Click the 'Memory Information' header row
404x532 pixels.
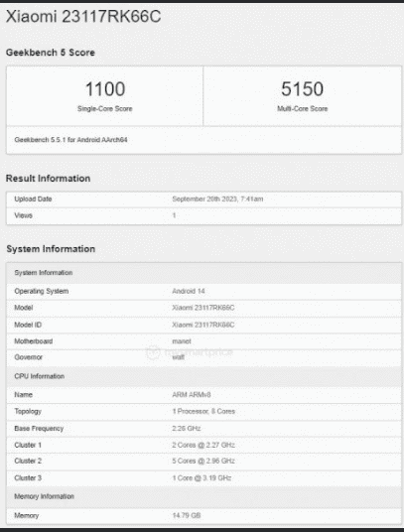(x=203, y=496)
